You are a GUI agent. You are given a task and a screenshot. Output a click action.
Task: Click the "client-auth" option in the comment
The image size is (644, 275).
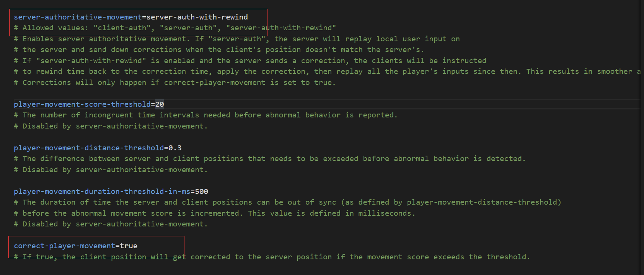(122, 28)
